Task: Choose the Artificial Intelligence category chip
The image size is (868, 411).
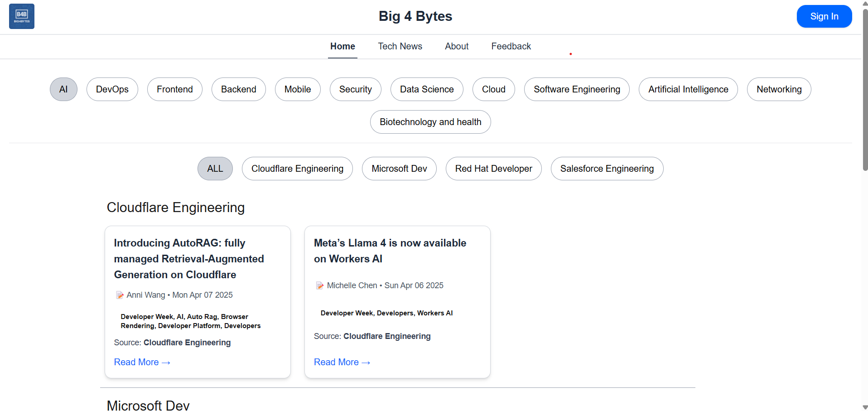Action: coord(688,89)
